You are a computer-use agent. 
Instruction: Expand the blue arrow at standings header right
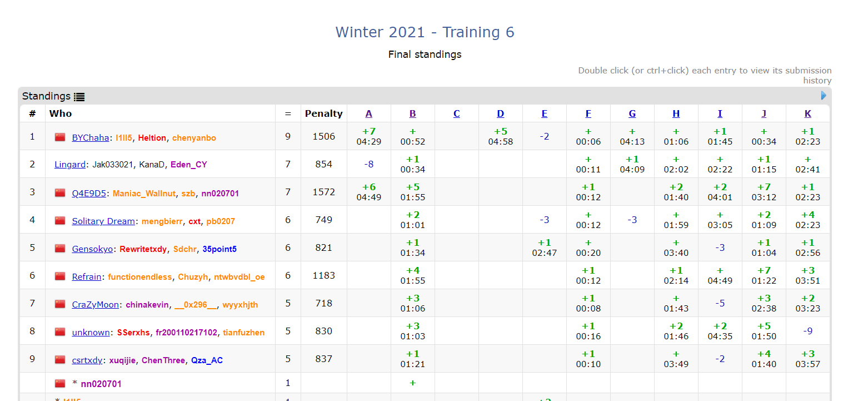click(824, 96)
